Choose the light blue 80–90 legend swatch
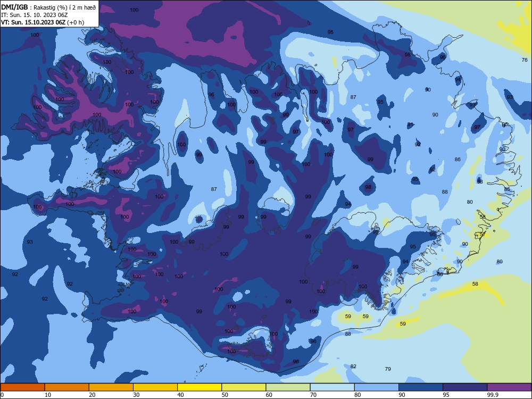532x399 pixels. coord(377,387)
